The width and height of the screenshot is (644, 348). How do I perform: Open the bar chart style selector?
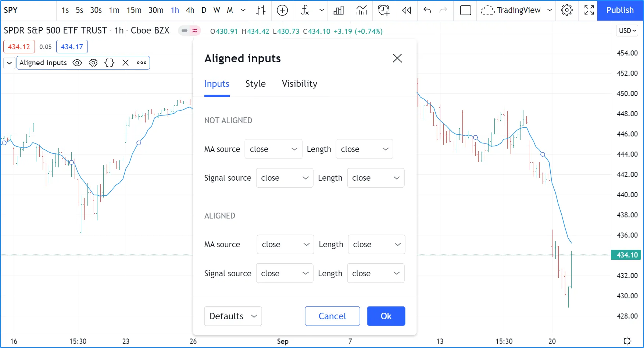point(261,10)
